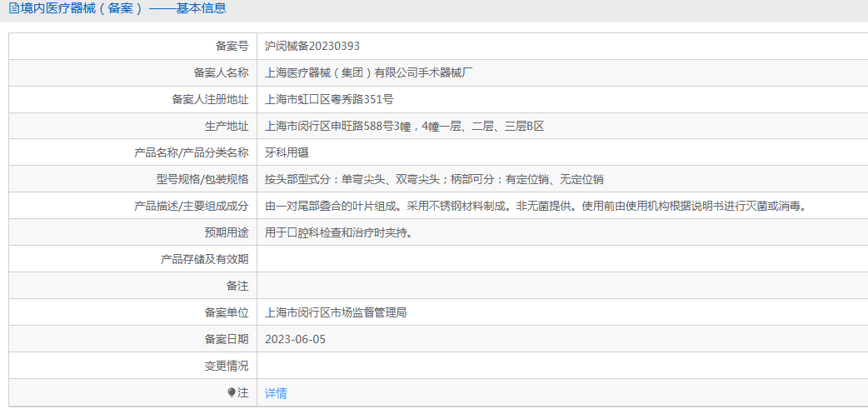Viewport: 868px width, 409px height.
Task: Click the label 备案号
Action: coord(232,46)
